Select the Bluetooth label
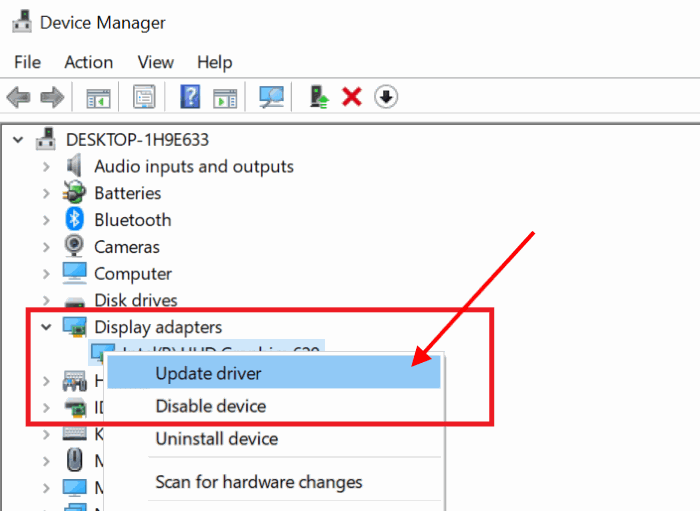The width and height of the screenshot is (700, 511). [133, 220]
